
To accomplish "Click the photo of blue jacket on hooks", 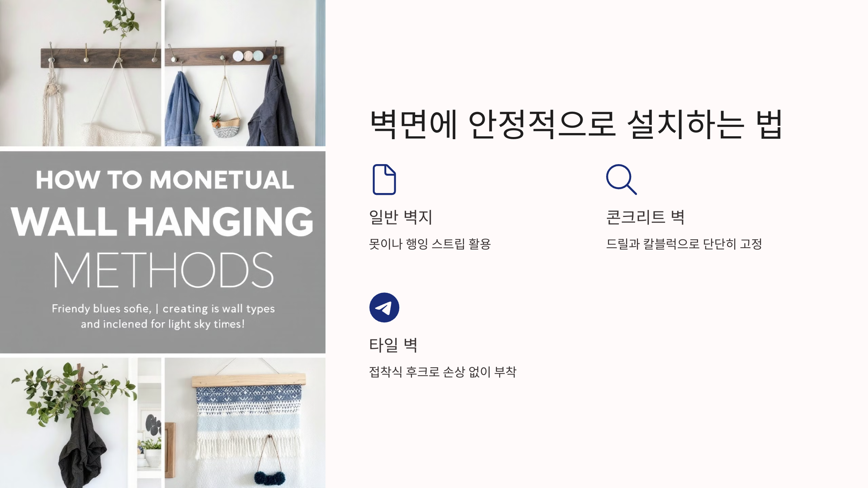I will click(245, 73).
